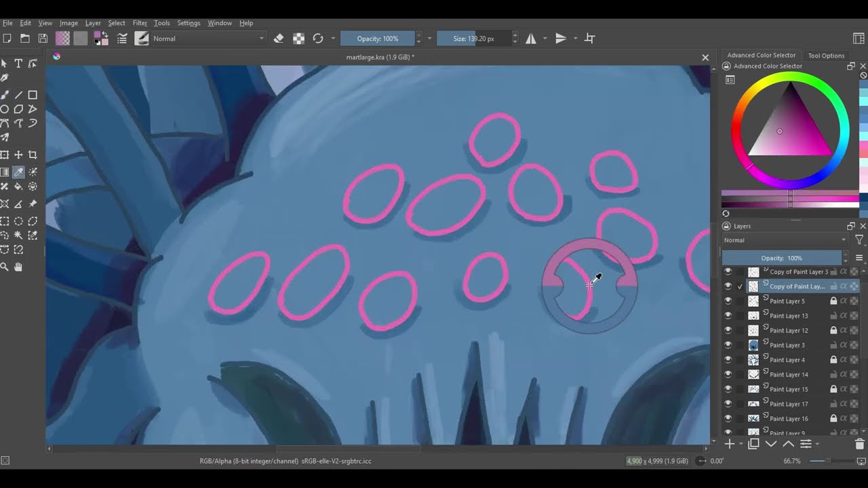Choose the Crop tool
The width and height of the screenshot is (868, 488).
coord(33,155)
